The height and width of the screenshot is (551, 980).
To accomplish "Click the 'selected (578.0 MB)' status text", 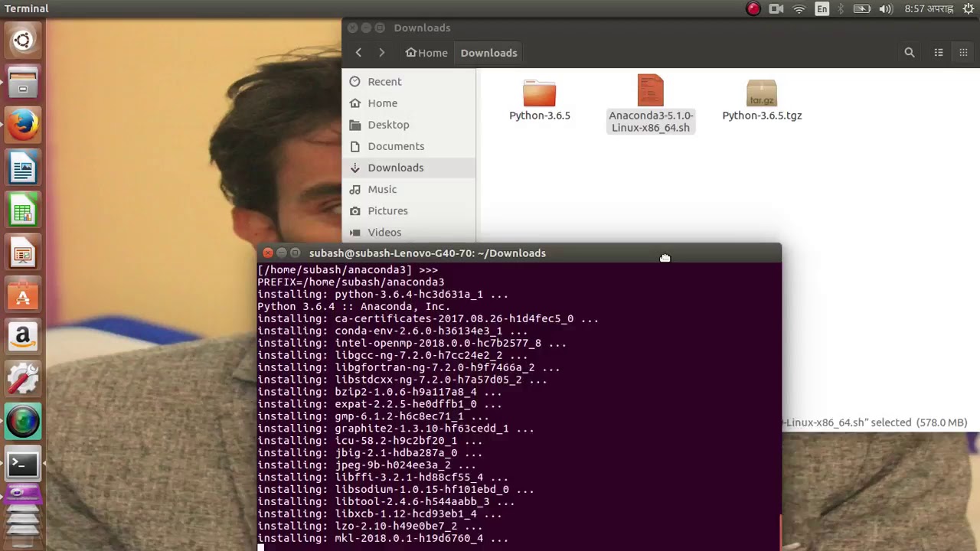I will [918, 422].
